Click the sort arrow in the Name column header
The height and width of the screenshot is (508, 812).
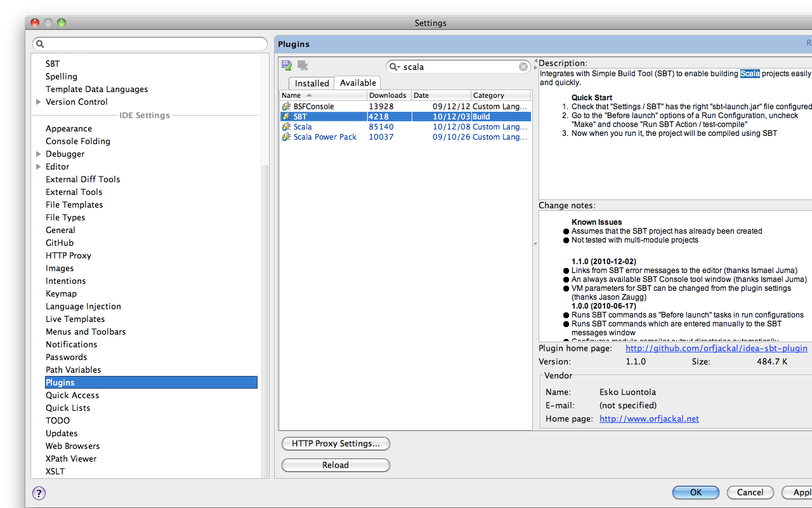click(x=309, y=95)
